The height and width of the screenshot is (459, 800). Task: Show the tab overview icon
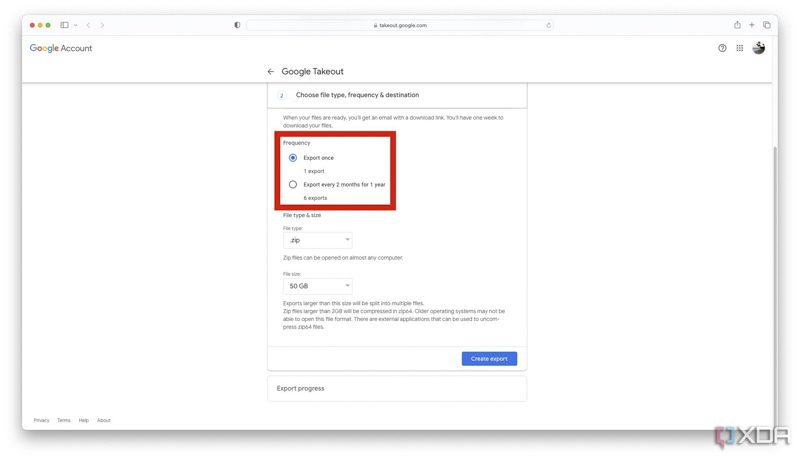[766, 24]
